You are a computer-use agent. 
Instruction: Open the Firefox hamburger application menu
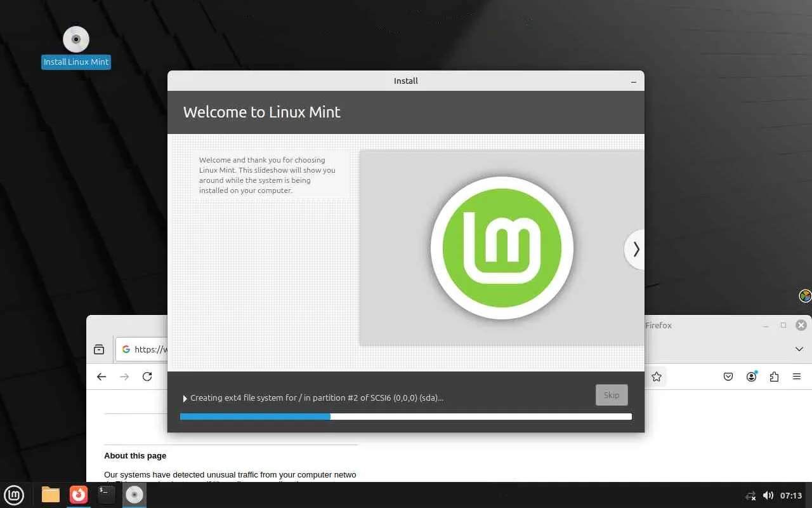(797, 377)
